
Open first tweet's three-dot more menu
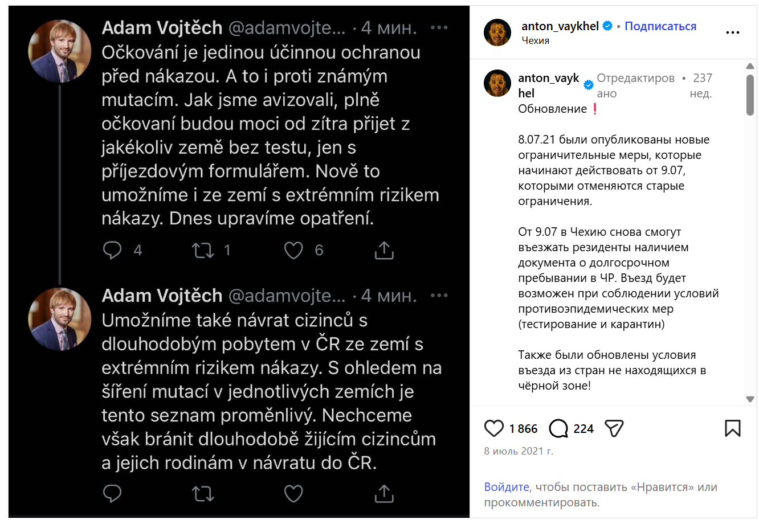point(439,27)
